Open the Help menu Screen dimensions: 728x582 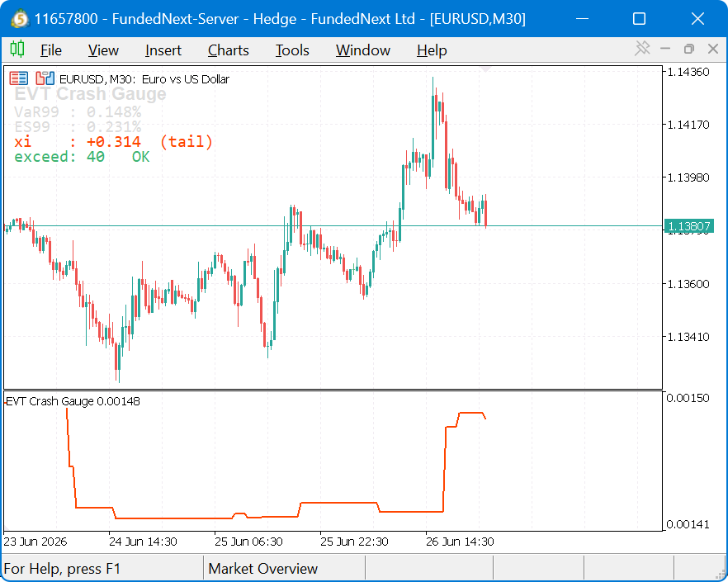(432, 50)
